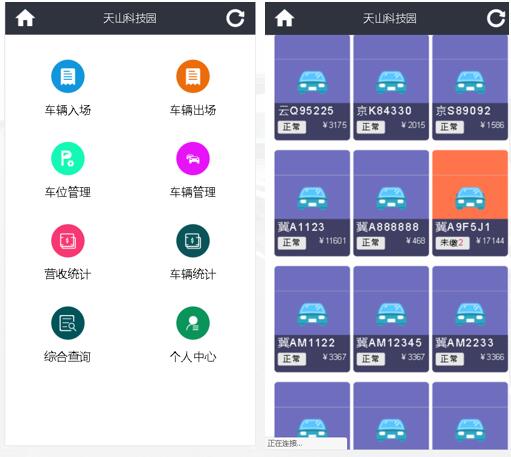The image size is (511, 457).
Task: Open the 个人中心 personal center icon
Action: click(193, 323)
